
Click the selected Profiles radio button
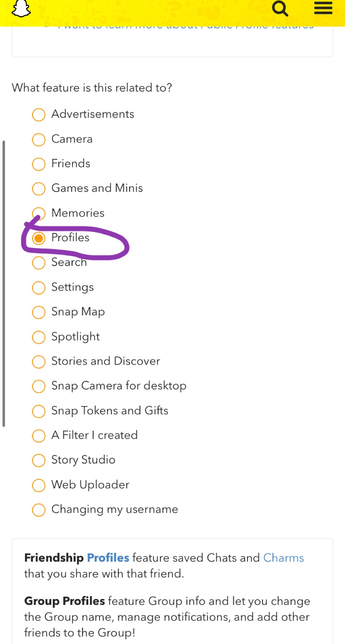click(x=38, y=238)
